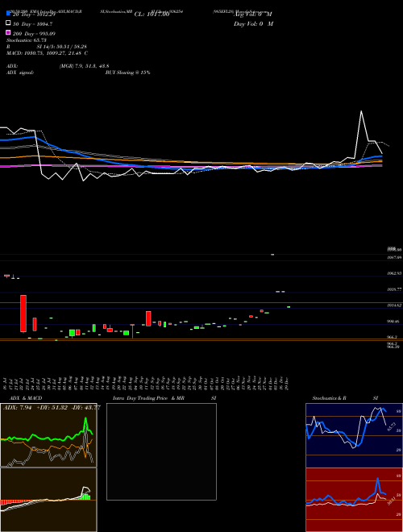403x532 pixels.
Task: Click the 'Intra Day Trading Price & MR' title
Action: pos(148,398)
